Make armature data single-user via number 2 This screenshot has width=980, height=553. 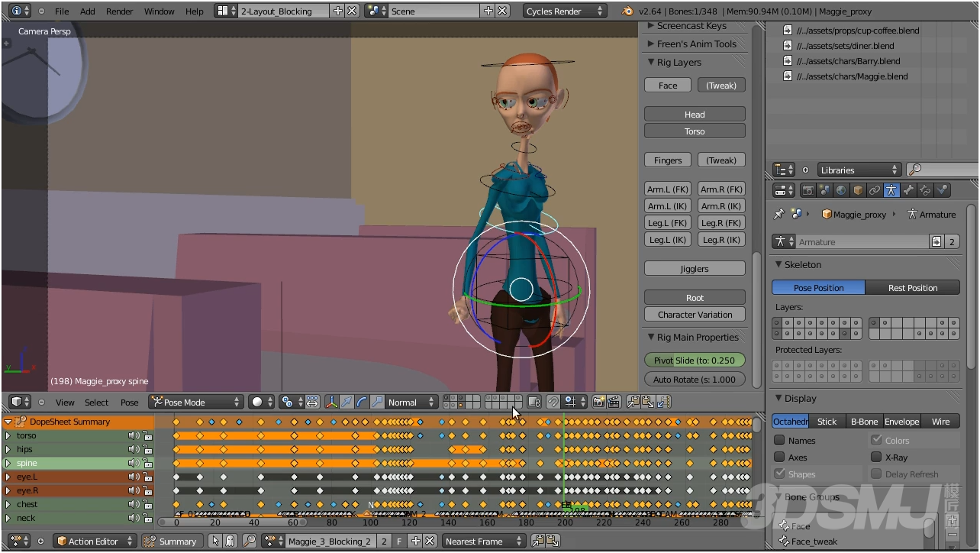tap(952, 241)
